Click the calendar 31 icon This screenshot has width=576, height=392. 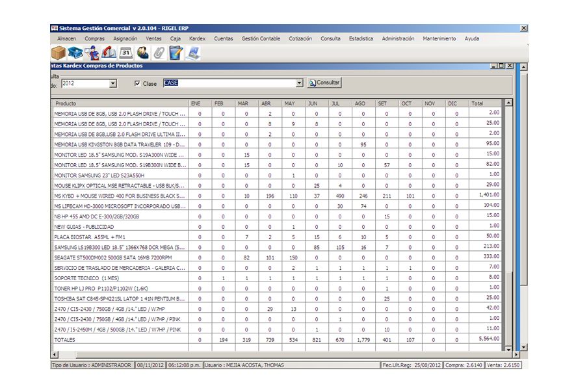pyautogui.click(x=126, y=53)
